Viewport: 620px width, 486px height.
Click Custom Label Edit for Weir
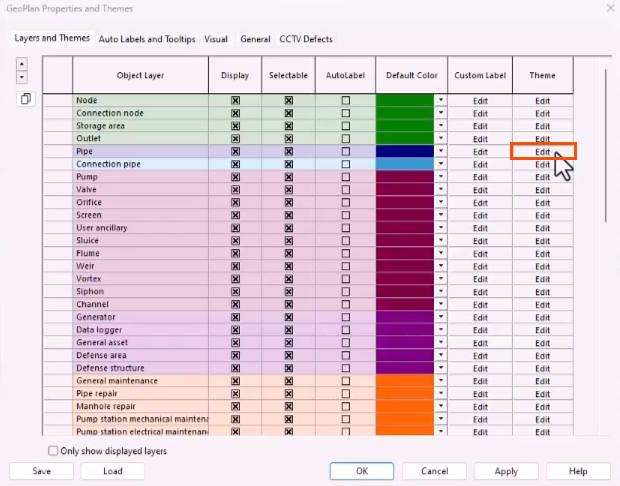480,267
